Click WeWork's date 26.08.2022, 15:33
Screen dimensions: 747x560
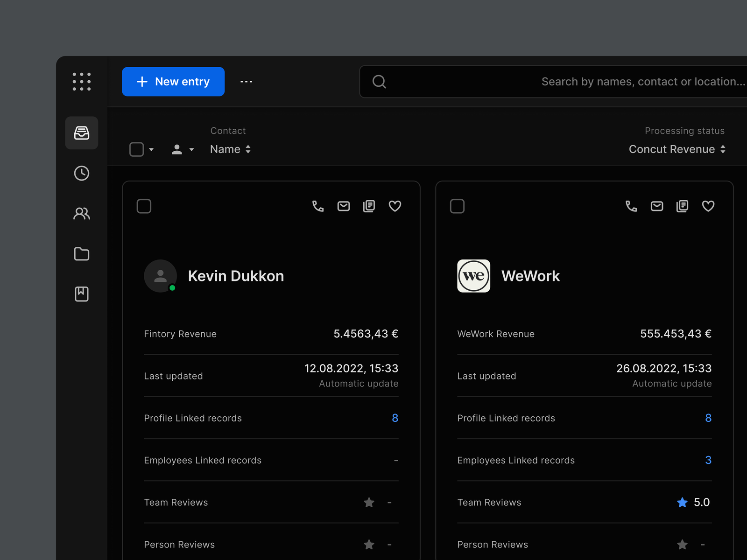[x=664, y=369]
